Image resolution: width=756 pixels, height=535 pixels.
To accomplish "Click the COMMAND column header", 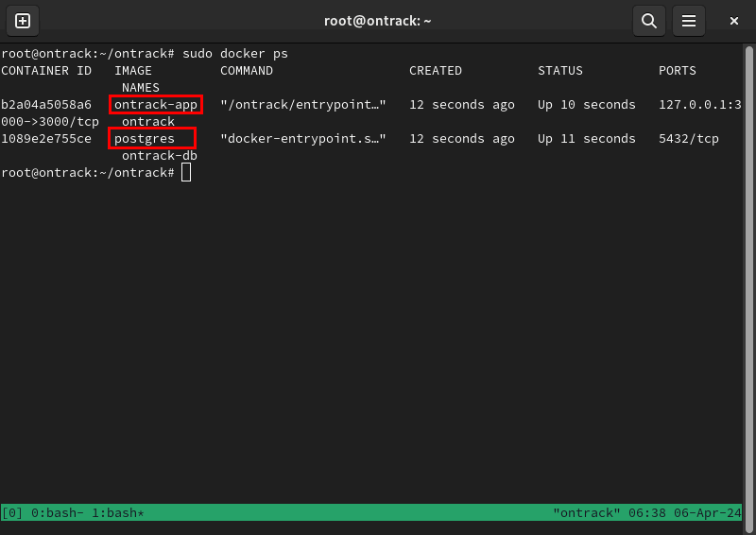I will click(x=247, y=71).
